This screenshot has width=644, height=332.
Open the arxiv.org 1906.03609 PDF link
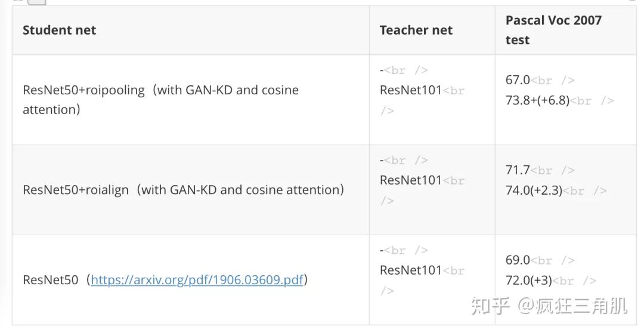point(197,280)
